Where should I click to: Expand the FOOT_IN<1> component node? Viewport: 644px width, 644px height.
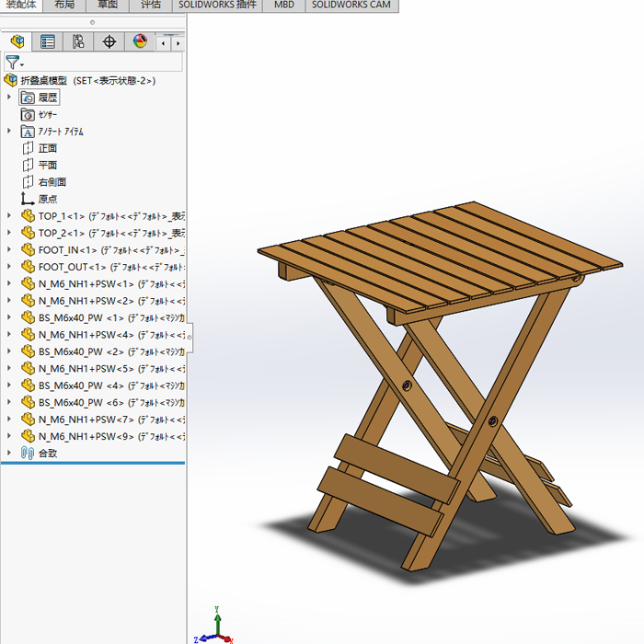[x=9, y=249]
